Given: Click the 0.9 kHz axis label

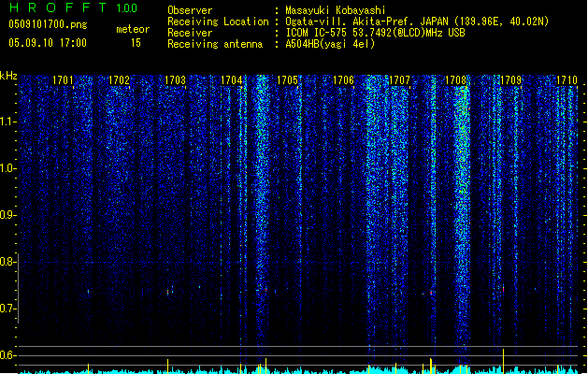Looking at the screenshot, I should pyautogui.click(x=7, y=215).
